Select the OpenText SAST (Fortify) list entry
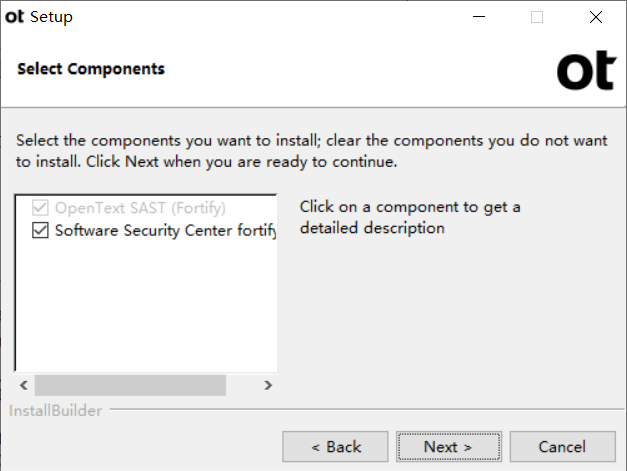 pyautogui.click(x=140, y=208)
